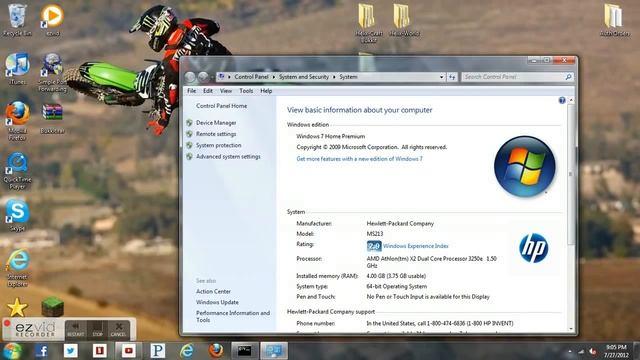Click the search magnifier in Control Panel
Image resolution: width=640 pixels, height=360 pixels.
(x=569, y=77)
